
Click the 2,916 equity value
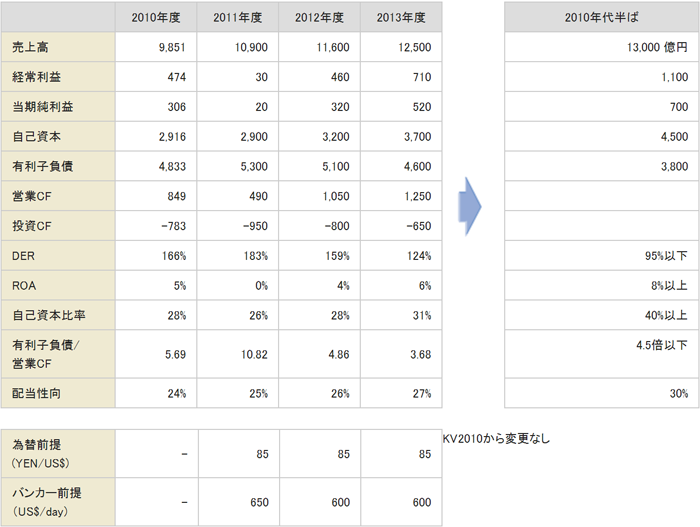[x=172, y=137]
